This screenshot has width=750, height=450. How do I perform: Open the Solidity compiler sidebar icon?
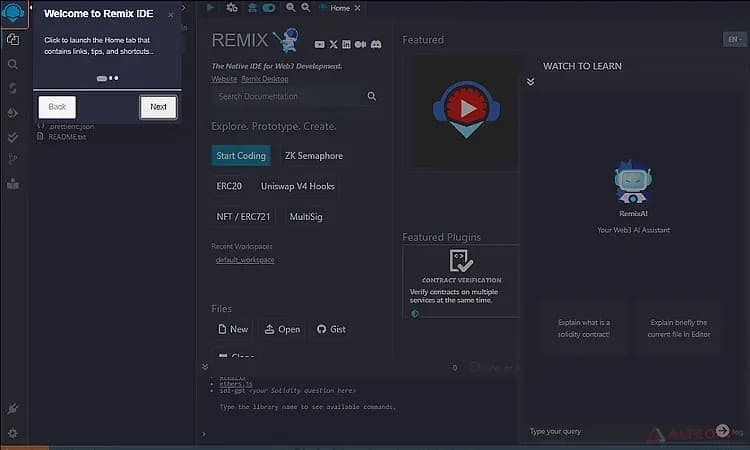tap(13, 88)
